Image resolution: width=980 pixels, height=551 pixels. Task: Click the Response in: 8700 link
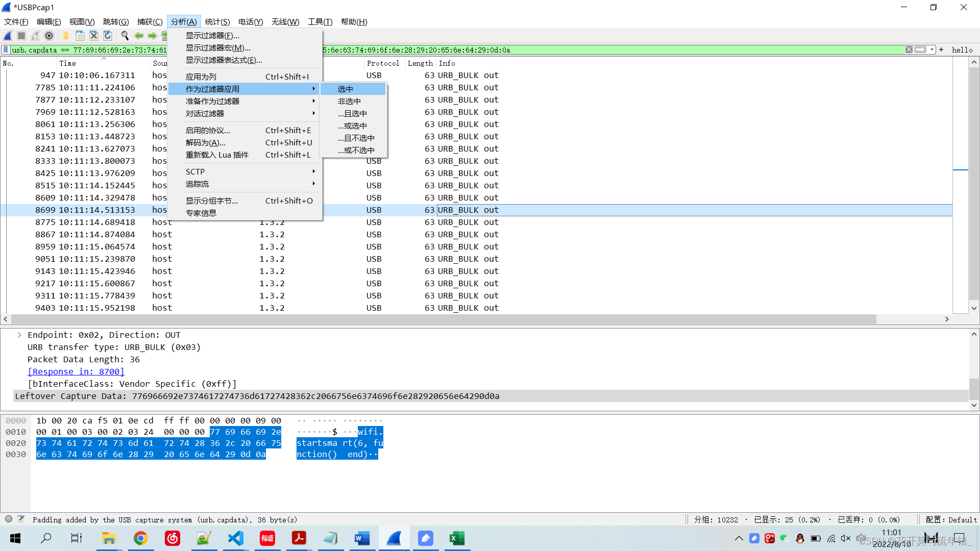coord(76,372)
